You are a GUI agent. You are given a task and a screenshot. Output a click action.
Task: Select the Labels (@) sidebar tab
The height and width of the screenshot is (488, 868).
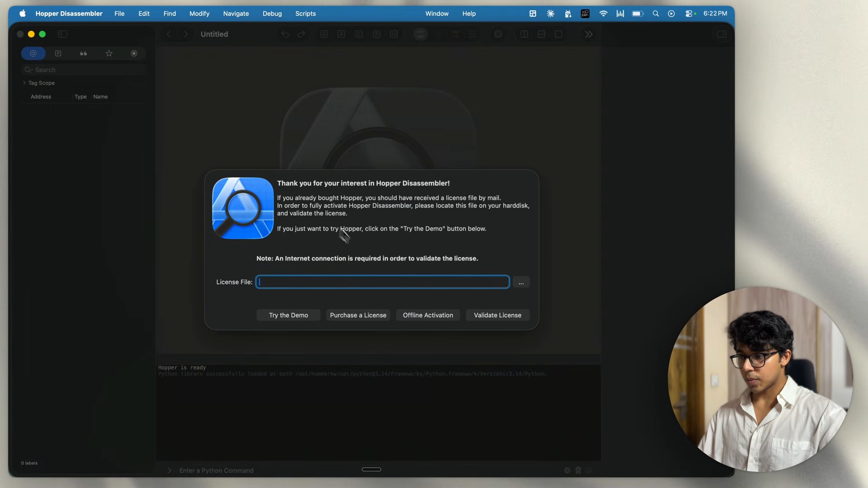click(x=33, y=53)
